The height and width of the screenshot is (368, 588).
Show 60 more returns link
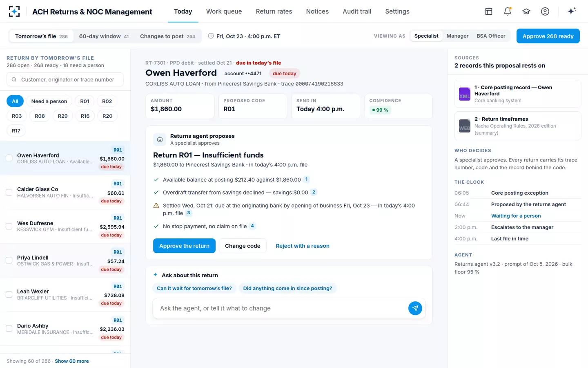[x=72, y=361]
